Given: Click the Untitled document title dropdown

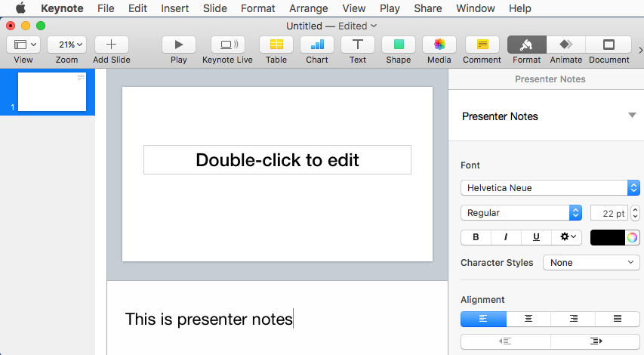Looking at the screenshot, I should click(x=331, y=26).
